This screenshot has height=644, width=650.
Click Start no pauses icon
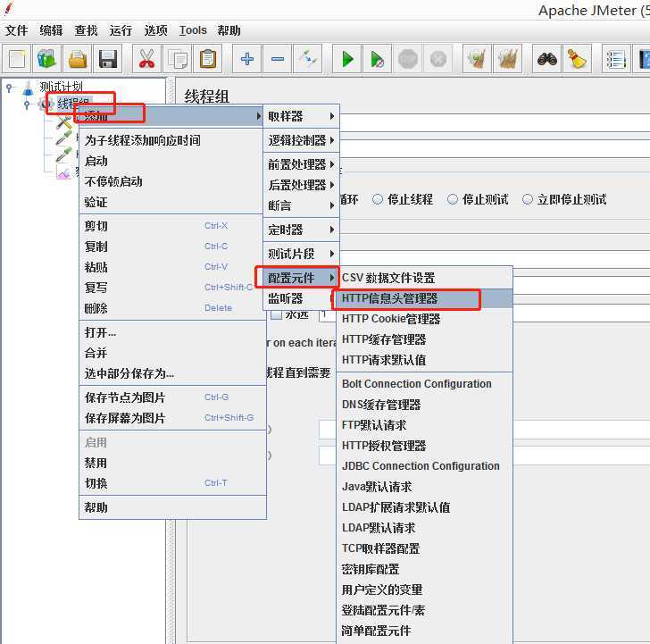tap(377, 59)
